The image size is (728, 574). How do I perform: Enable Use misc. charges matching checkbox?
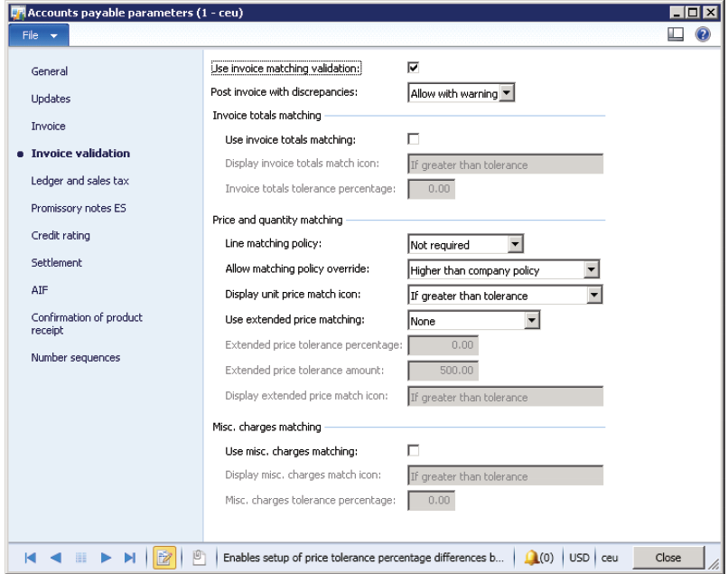(x=413, y=450)
